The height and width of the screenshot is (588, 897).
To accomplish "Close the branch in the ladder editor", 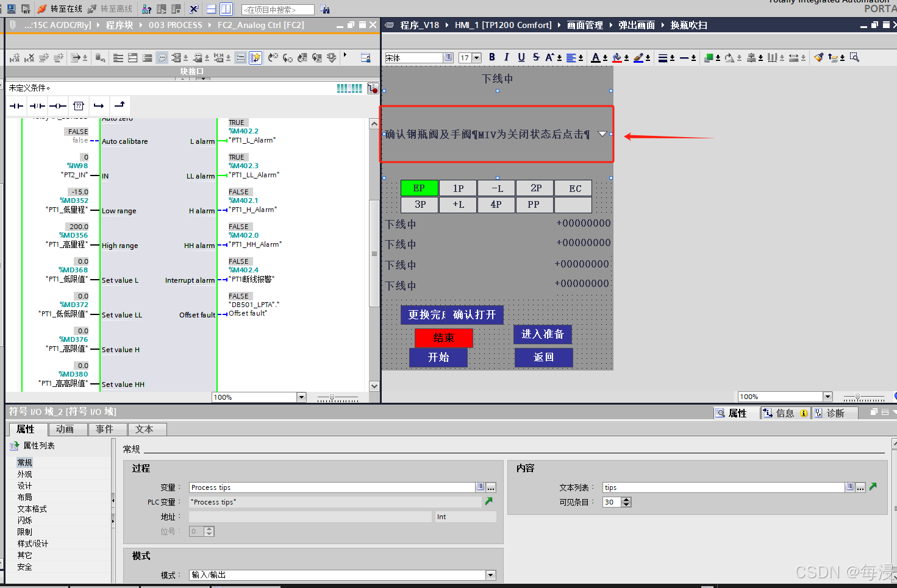I will pos(120,106).
